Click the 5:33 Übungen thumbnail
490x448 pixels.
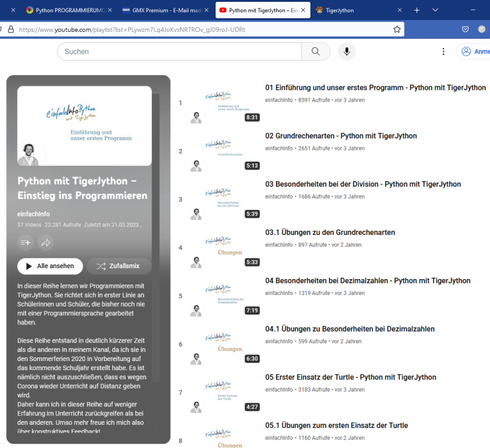(x=225, y=248)
